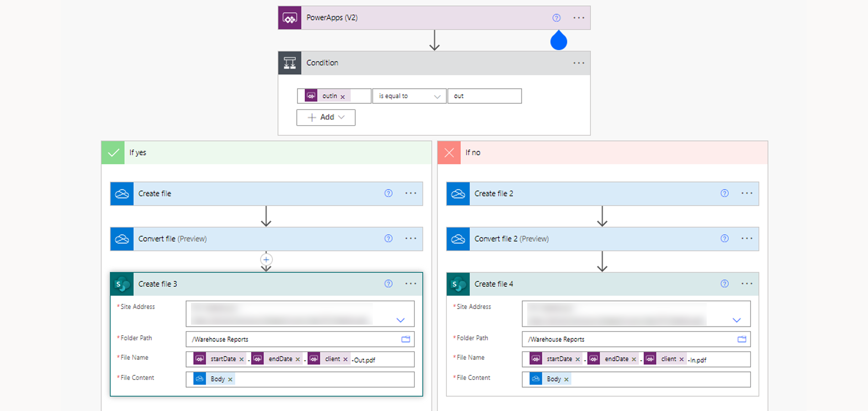The width and height of the screenshot is (868, 411).
Task: Click the File Content field in Create file 3
Action: pyautogui.click(x=300, y=379)
